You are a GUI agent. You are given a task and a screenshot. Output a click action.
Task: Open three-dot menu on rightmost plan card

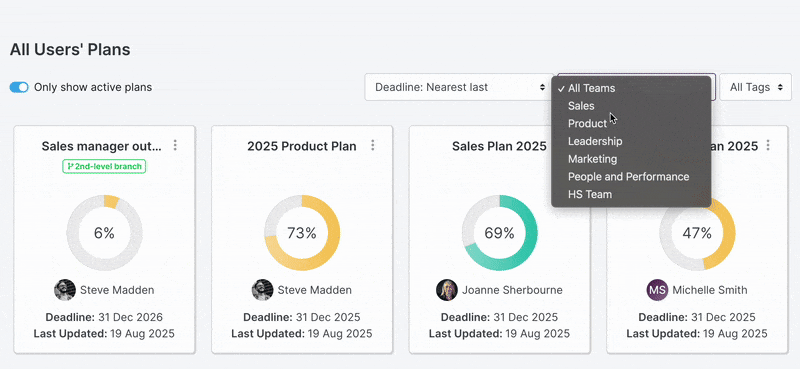[x=768, y=145]
